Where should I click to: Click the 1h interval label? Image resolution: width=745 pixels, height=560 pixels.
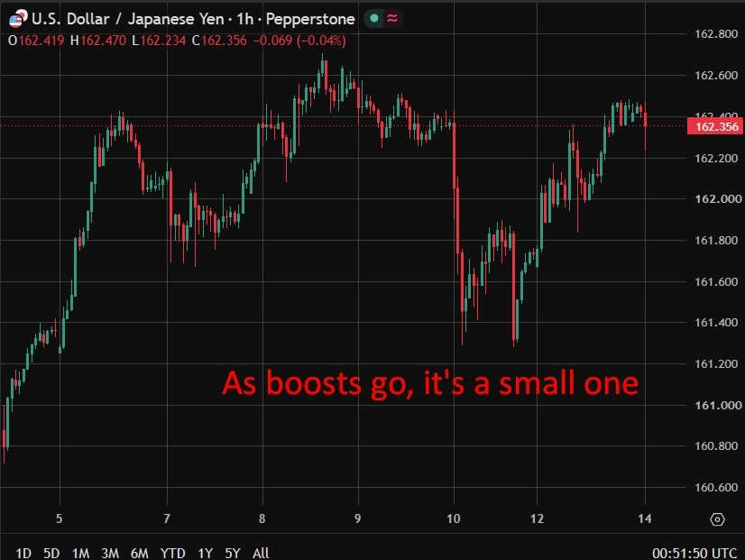245,19
